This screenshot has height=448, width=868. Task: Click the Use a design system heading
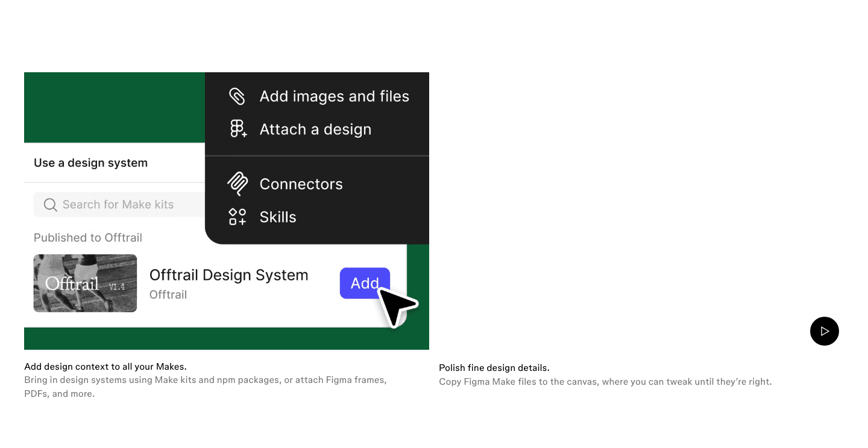(x=90, y=163)
